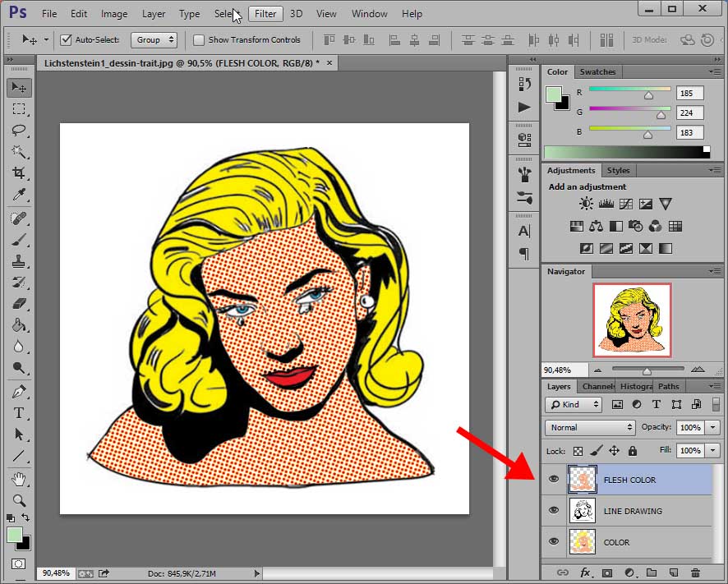The height and width of the screenshot is (584, 728).
Task: Open layer style fx menu
Action: (585, 573)
